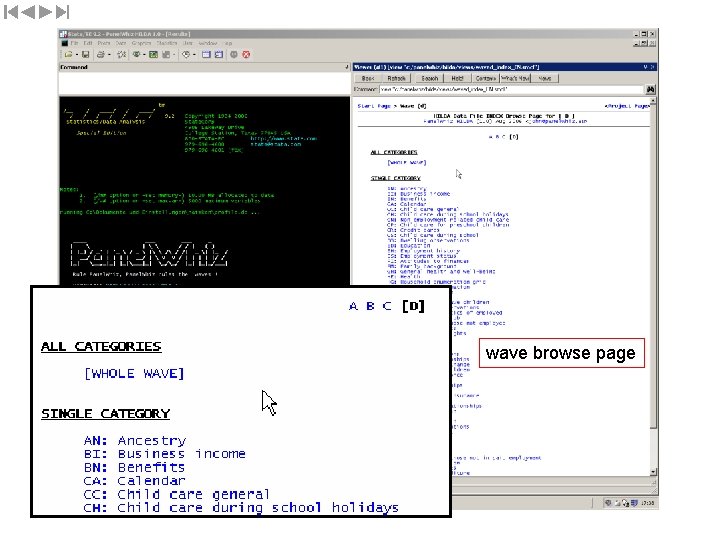Focus the Viewer Command address field

click(512, 89)
